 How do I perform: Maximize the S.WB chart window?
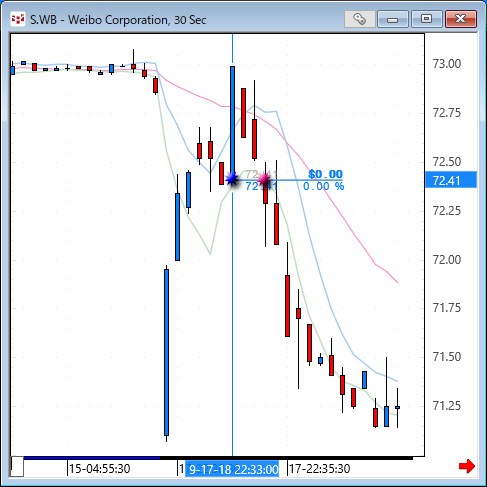click(x=426, y=19)
